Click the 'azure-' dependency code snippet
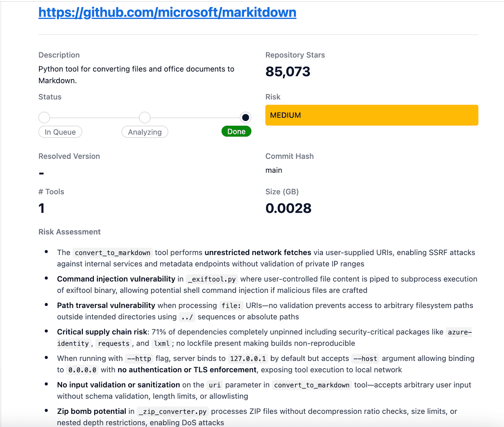The width and height of the screenshot is (504, 427). (459, 332)
